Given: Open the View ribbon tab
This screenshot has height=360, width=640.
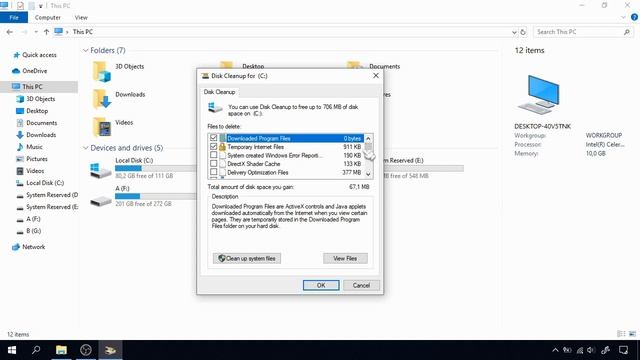Looking at the screenshot, I should (81, 18).
